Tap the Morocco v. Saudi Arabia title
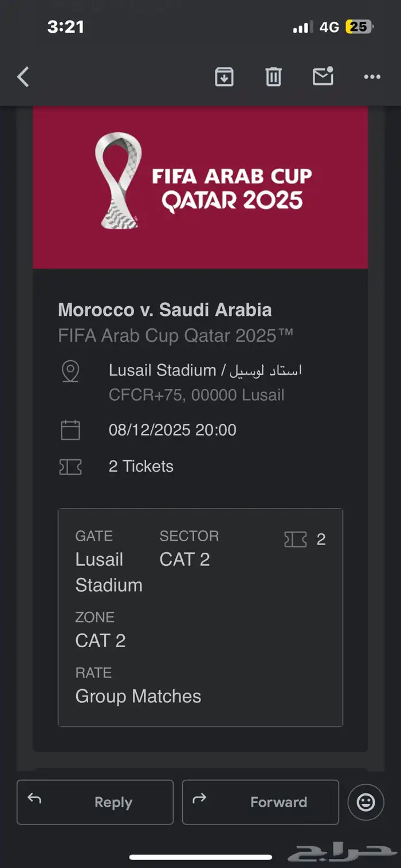The width and height of the screenshot is (401, 868). (x=165, y=310)
